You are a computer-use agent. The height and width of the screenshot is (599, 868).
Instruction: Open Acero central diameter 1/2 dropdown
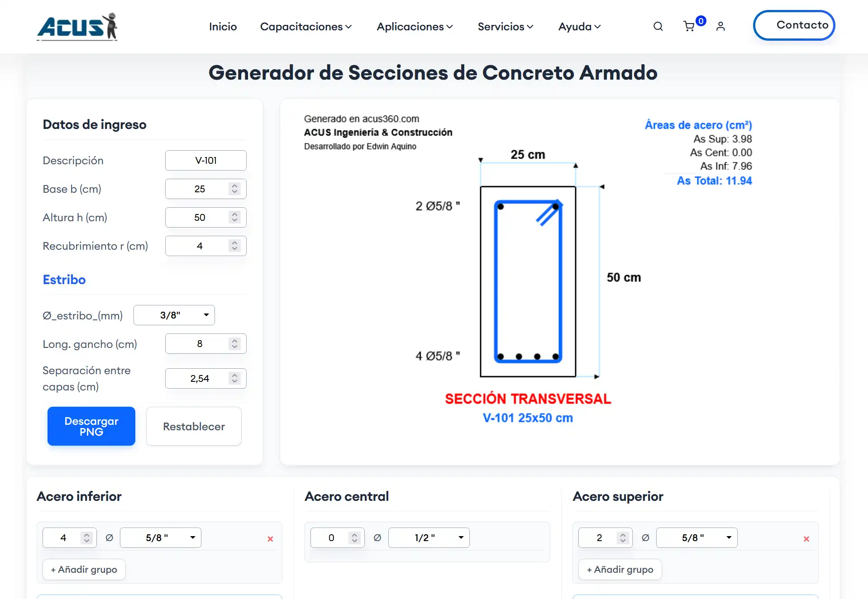point(429,538)
